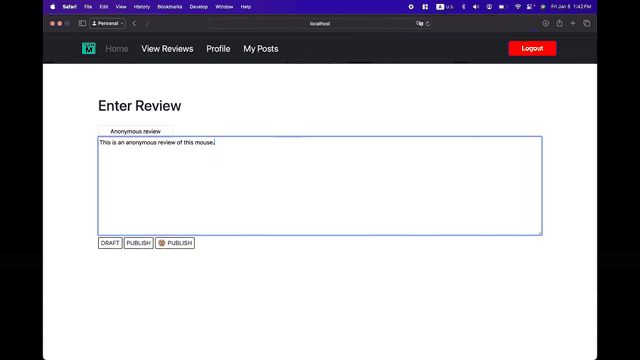The height and width of the screenshot is (360, 640).
Task: Open a new tab with plus icon
Action: (573, 23)
